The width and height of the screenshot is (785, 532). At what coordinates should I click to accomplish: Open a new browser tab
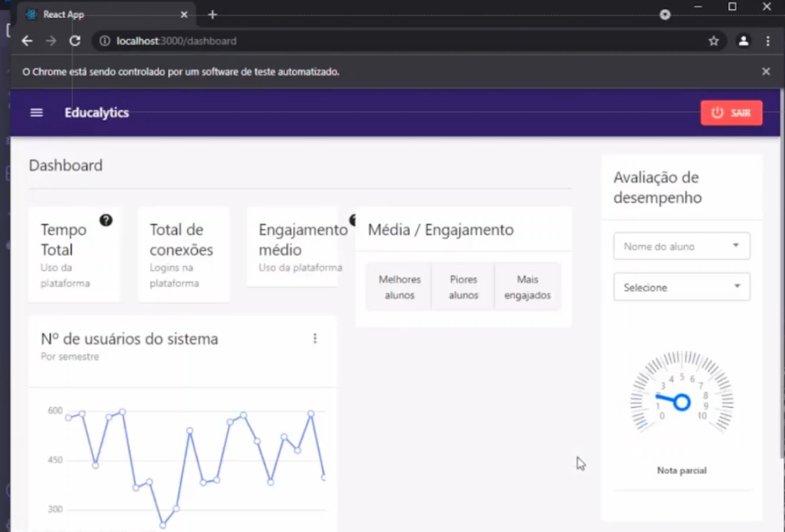[x=212, y=15]
